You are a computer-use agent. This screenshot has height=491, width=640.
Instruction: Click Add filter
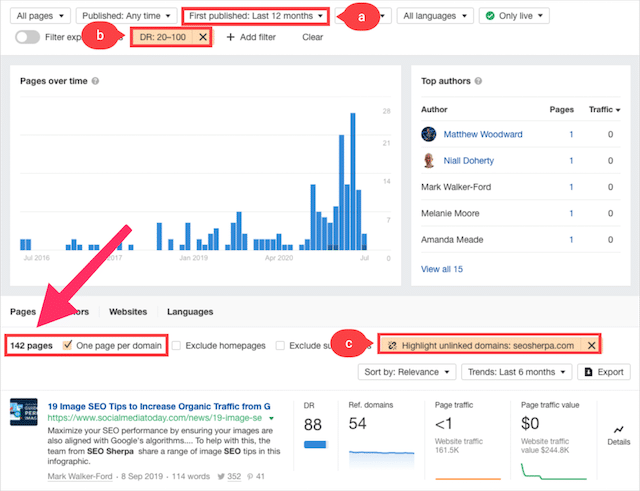pyautogui.click(x=251, y=37)
